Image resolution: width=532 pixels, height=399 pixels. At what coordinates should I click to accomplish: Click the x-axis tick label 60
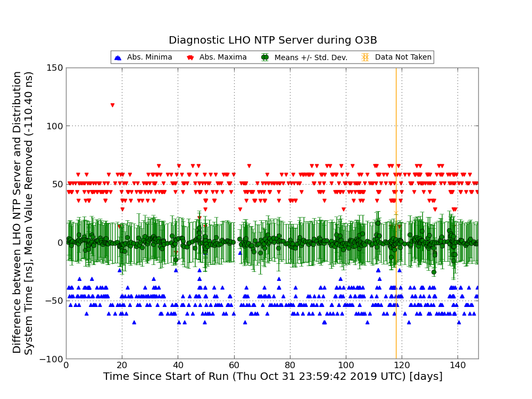pyautogui.click(x=234, y=365)
